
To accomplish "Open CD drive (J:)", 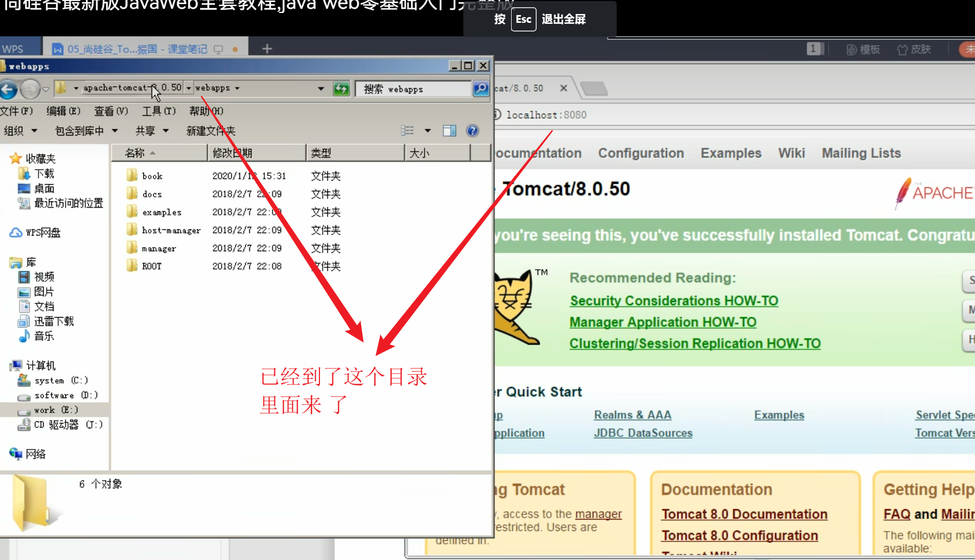I will [x=60, y=425].
